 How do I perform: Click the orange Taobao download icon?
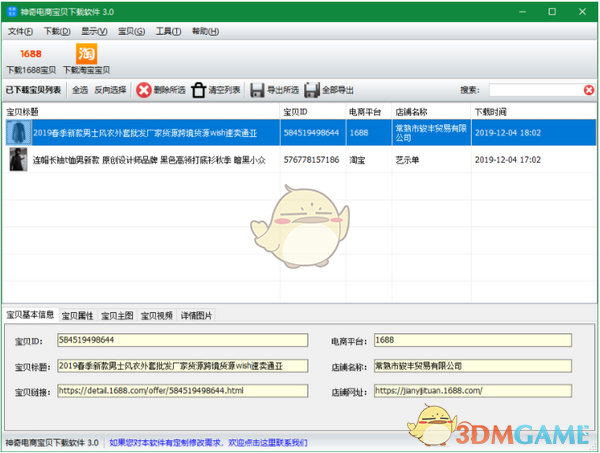click(86, 54)
